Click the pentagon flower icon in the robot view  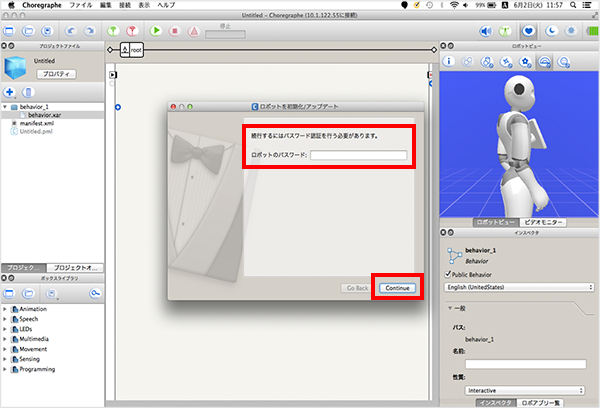[x=525, y=61]
